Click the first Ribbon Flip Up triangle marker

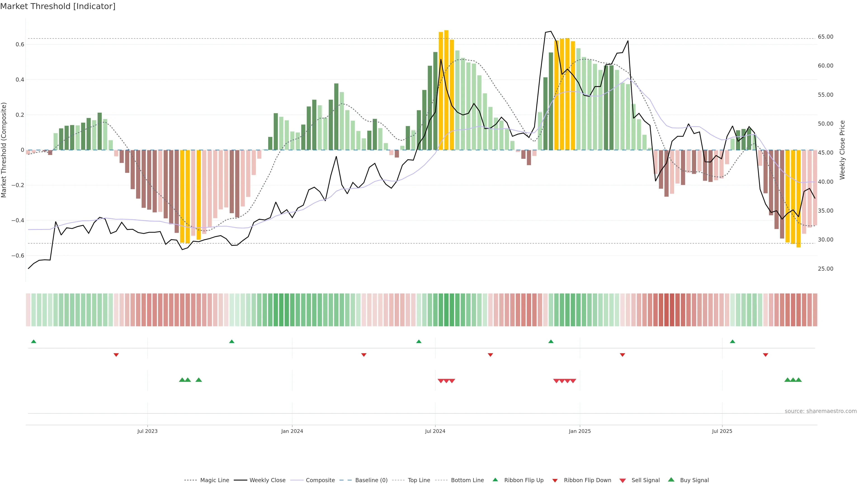[x=33, y=342]
